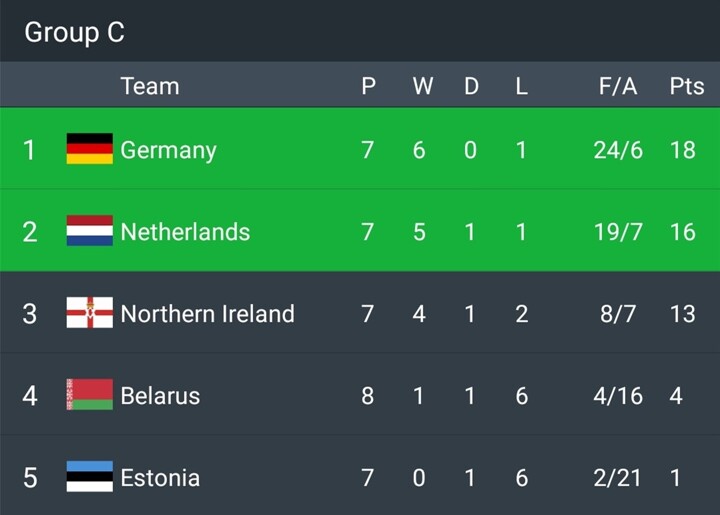Click the Netherlands flag icon

click(89, 232)
